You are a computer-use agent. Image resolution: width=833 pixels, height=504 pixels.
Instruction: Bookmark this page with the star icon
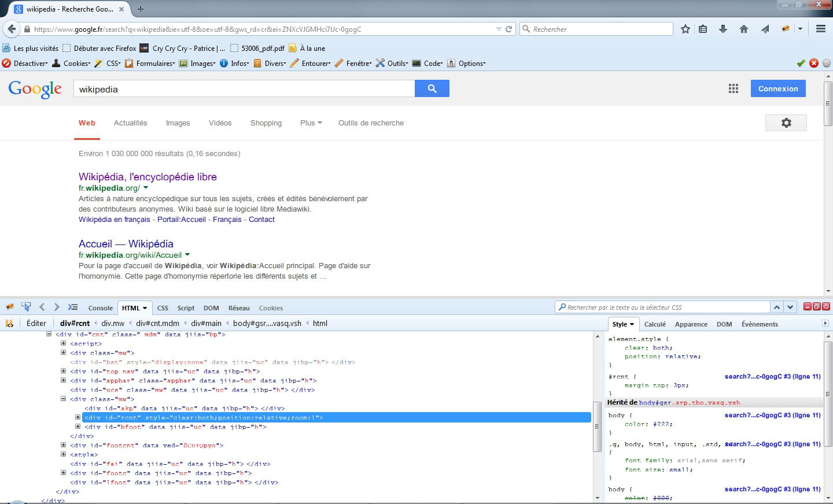tap(685, 29)
